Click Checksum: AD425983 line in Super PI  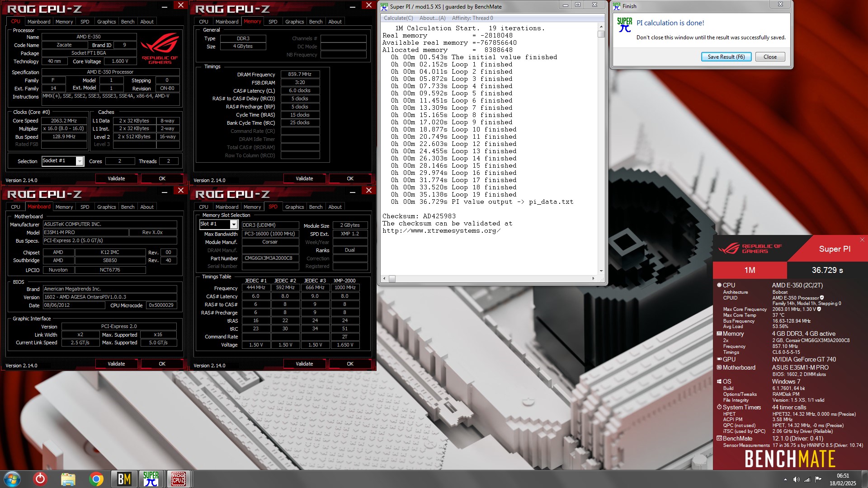419,216
